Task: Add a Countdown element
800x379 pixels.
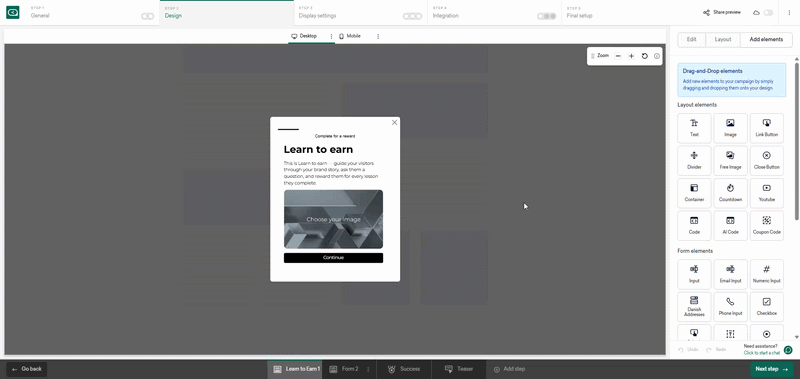Action: (x=730, y=193)
